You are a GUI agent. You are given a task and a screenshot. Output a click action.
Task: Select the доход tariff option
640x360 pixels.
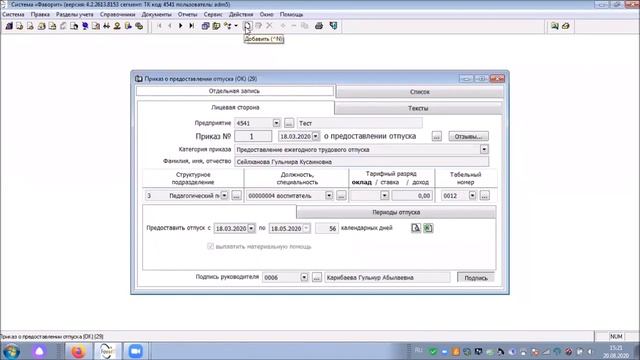point(420,182)
